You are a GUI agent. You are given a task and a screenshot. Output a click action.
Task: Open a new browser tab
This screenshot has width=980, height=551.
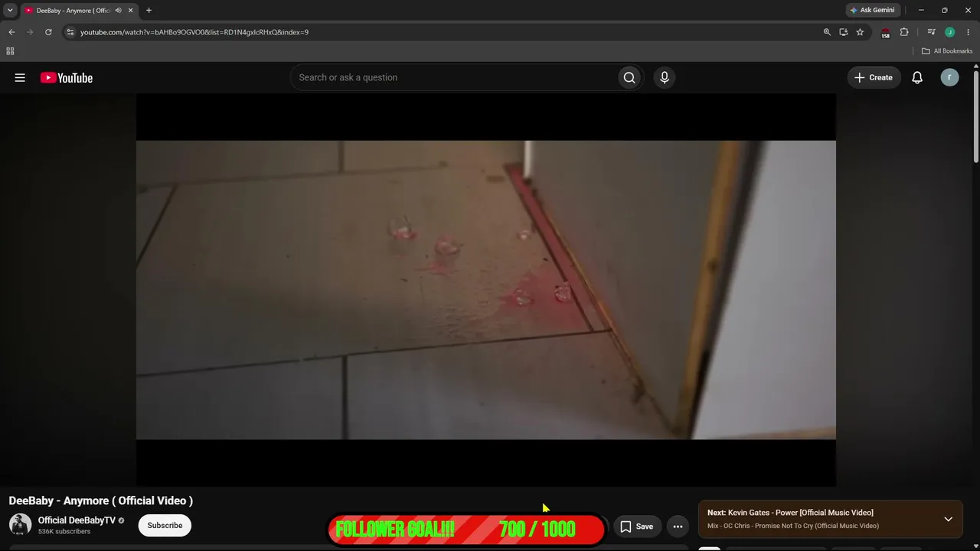click(149, 10)
